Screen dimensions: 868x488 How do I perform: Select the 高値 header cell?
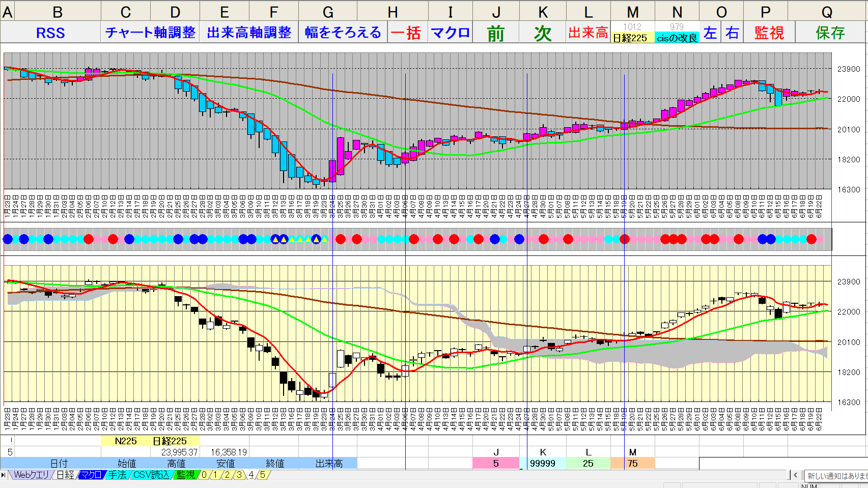coord(176,463)
